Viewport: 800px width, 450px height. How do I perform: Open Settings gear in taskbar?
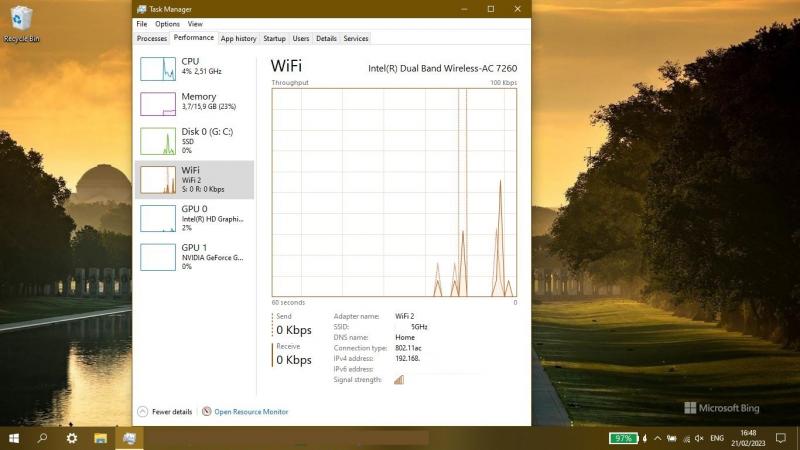[71, 438]
